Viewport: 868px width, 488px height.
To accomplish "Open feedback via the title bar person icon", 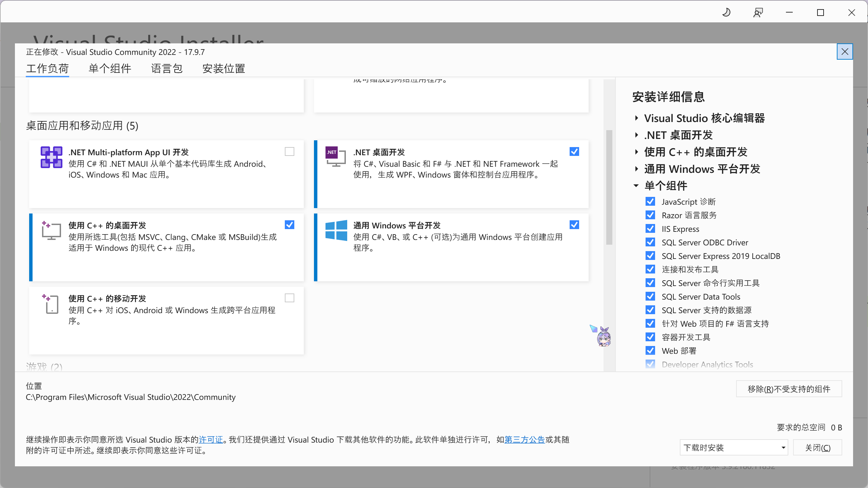I will point(758,13).
